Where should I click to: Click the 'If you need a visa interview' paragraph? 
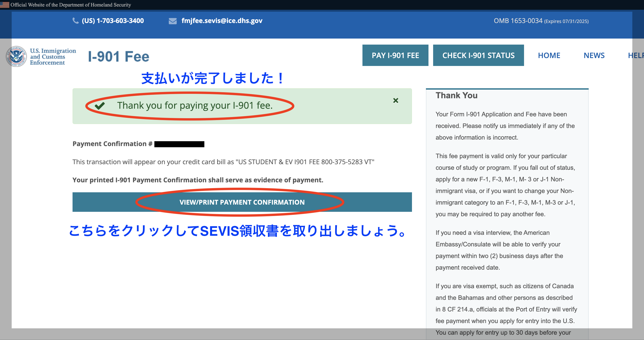pyautogui.click(x=499, y=250)
